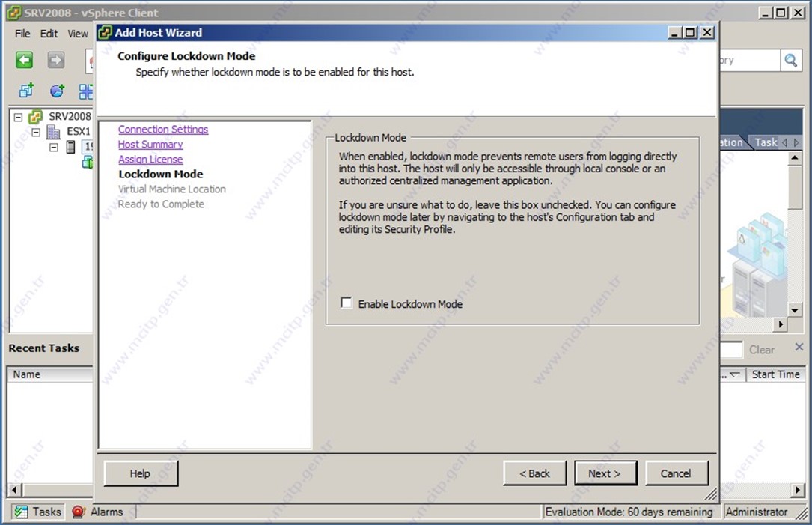
Task: Click the scroll right arrow under the right panel
Action: point(781,324)
